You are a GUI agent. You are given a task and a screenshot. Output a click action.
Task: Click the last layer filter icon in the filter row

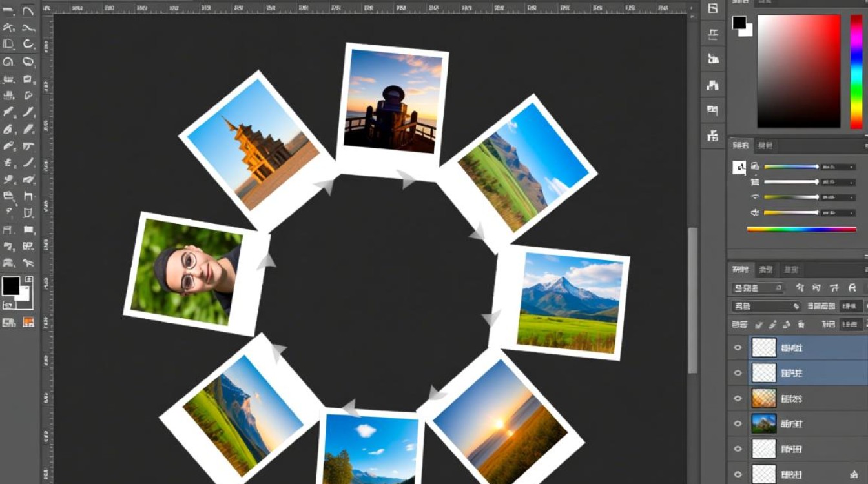pos(853,288)
